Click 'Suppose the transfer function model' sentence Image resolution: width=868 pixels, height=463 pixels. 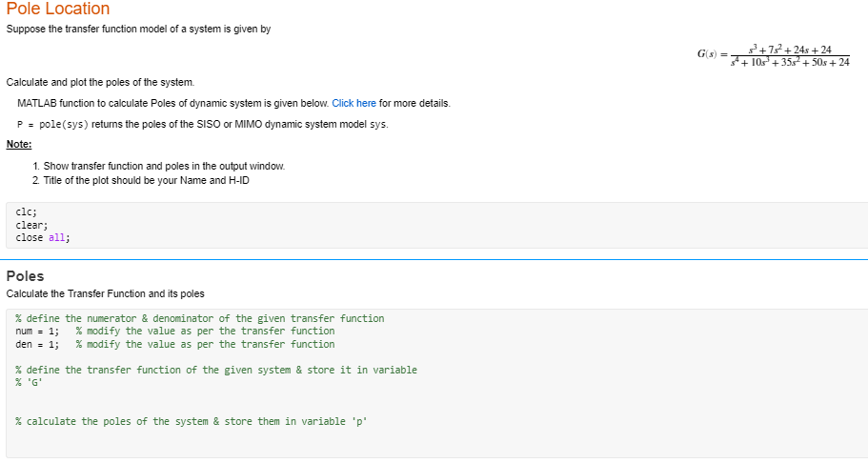pyautogui.click(x=138, y=29)
